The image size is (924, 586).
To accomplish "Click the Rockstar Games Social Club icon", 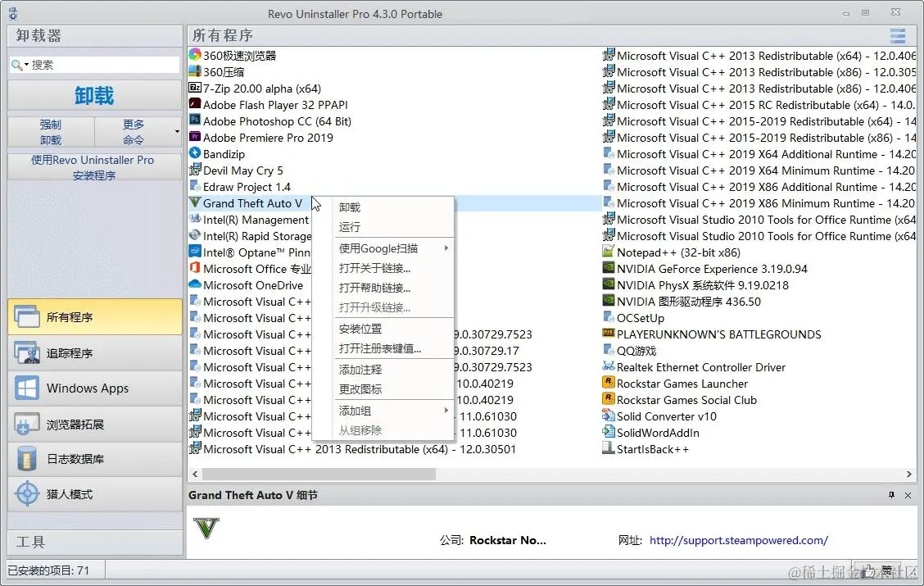I will pos(608,399).
